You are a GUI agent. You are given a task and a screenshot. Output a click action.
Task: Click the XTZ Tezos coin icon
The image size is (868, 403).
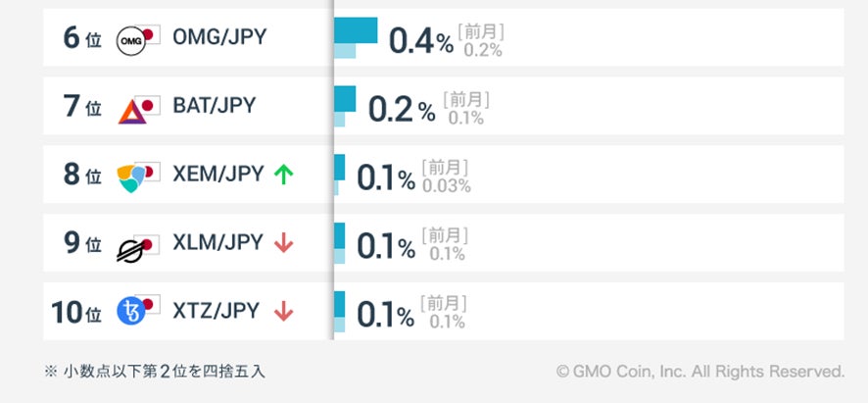pos(131,312)
